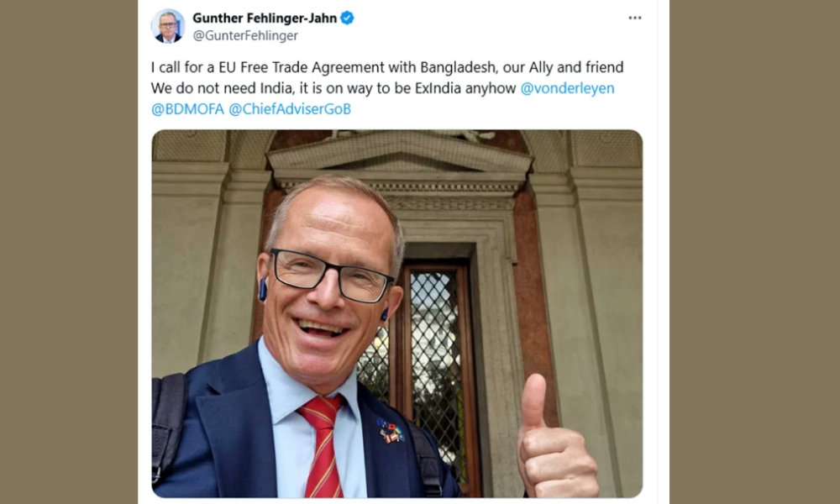The image size is (840, 504).
Task: Open the @GunterFehlinger handle link
Action: coord(245,36)
